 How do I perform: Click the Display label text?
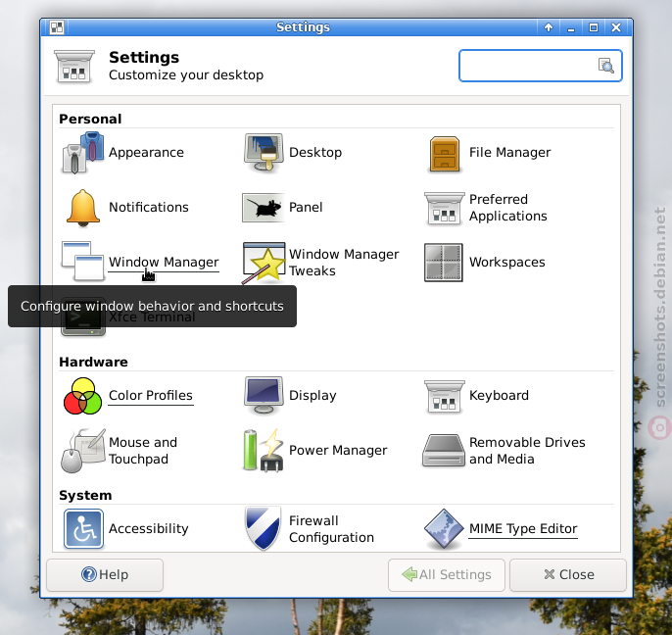click(312, 396)
